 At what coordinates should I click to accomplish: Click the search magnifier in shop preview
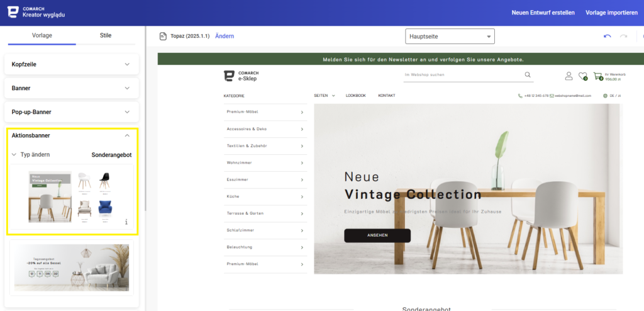(x=528, y=75)
